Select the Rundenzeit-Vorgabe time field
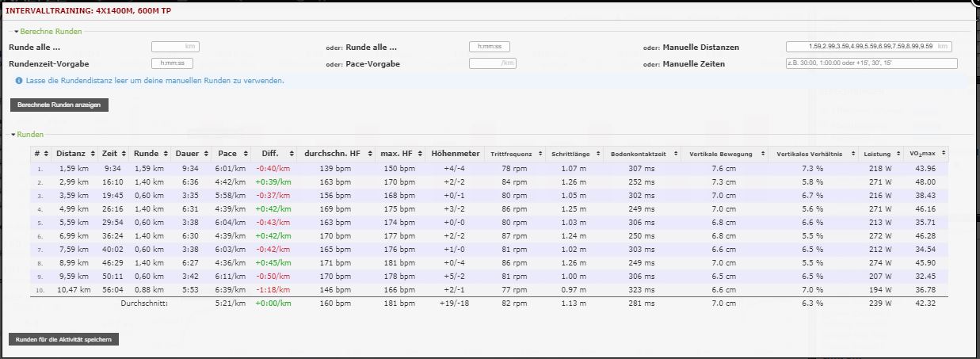 click(173, 63)
